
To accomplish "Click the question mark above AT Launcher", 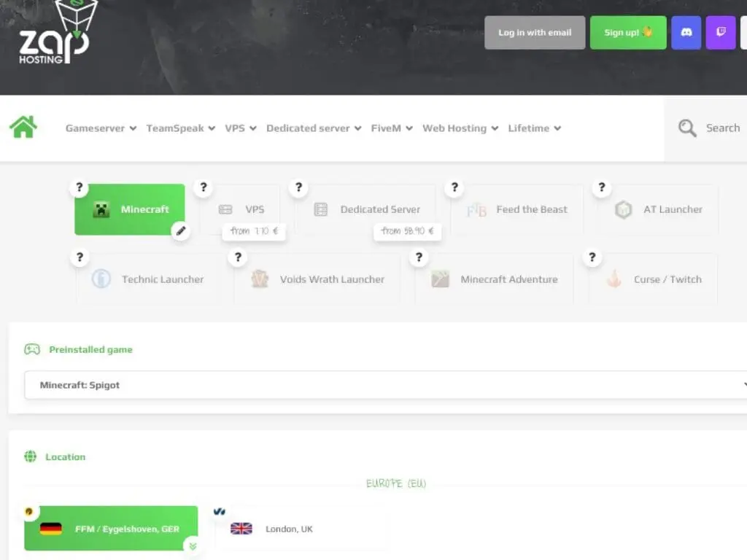I will (x=602, y=187).
